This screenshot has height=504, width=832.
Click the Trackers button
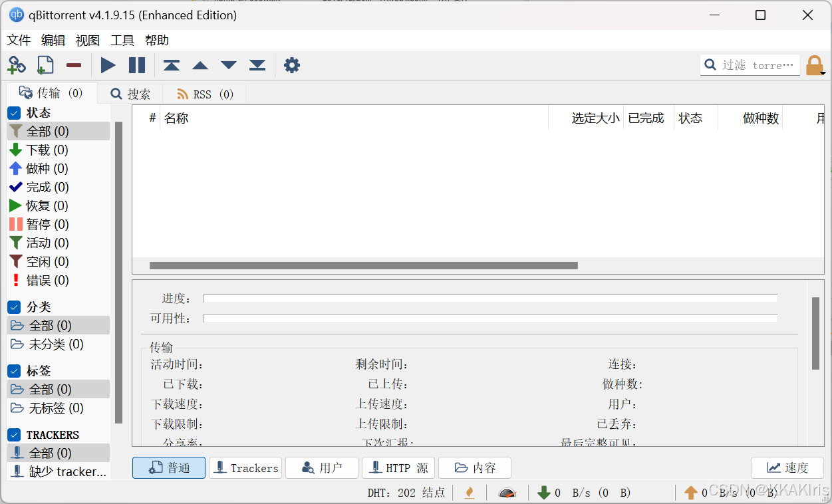(245, 468)
